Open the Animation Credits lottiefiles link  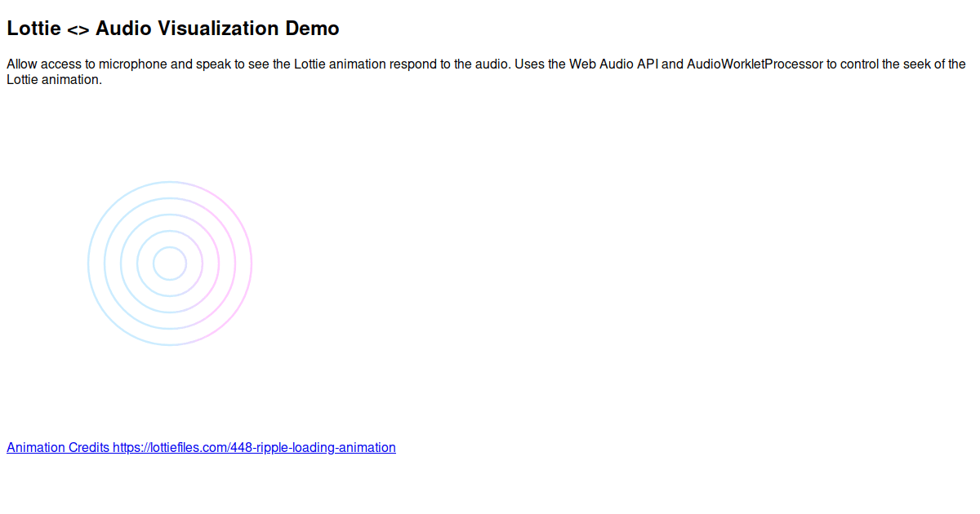pos(201,447)
